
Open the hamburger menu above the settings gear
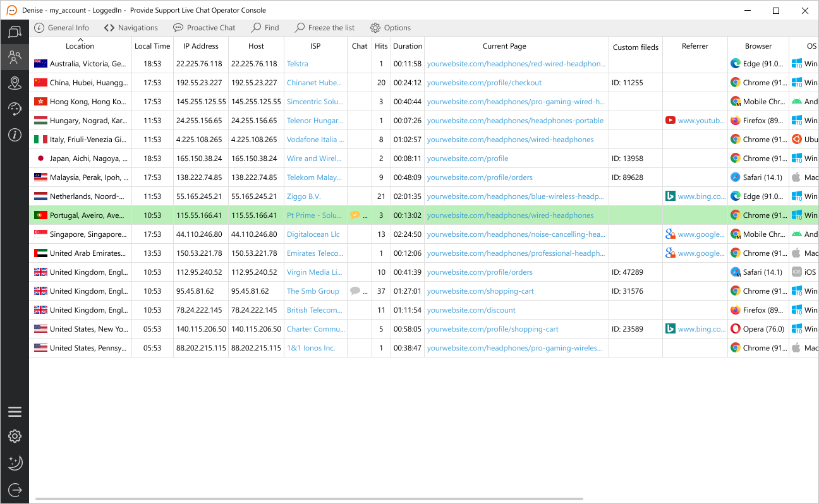tap(15, 411)
